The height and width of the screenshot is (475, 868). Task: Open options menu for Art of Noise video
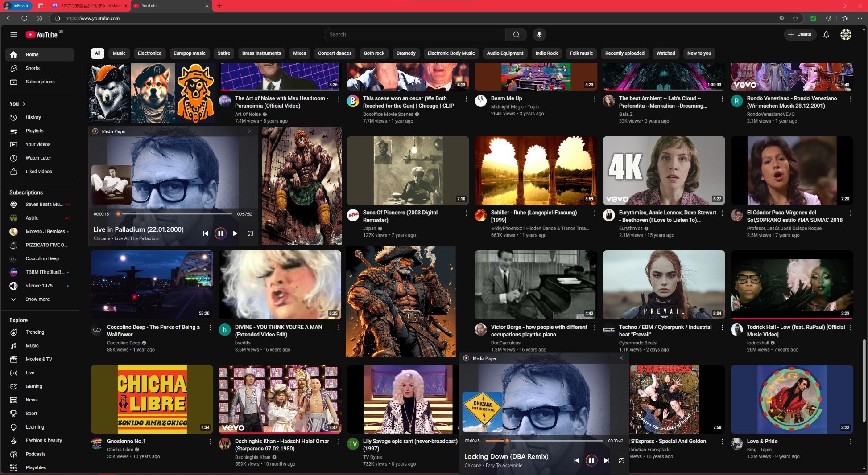pyautogui.click(x=339, y=99)
